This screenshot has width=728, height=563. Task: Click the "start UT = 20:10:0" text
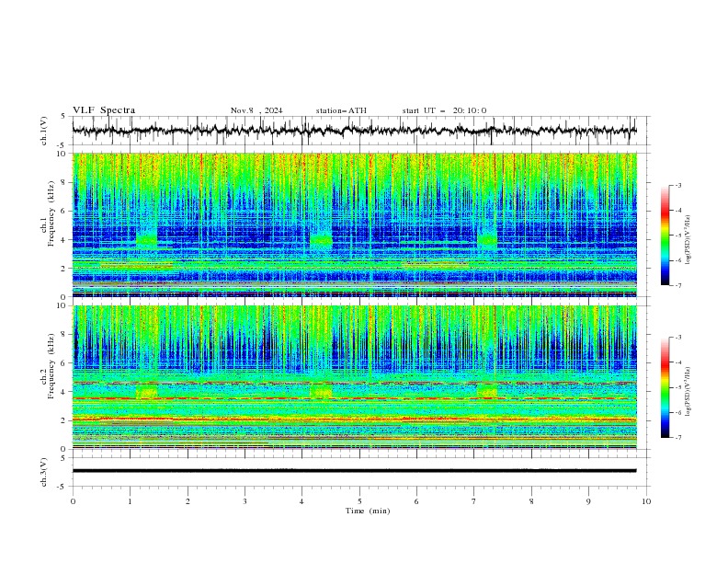click(444, 110)
